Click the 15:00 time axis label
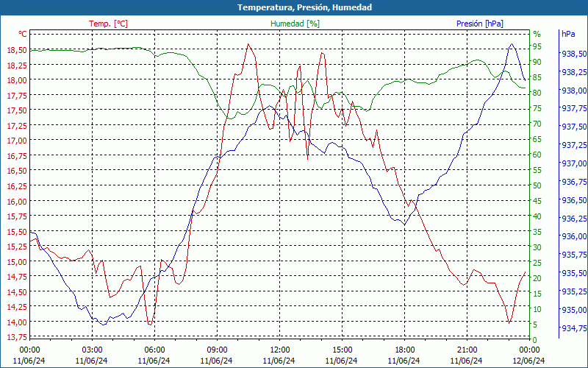588x368 pixels. tap(342, 351)
